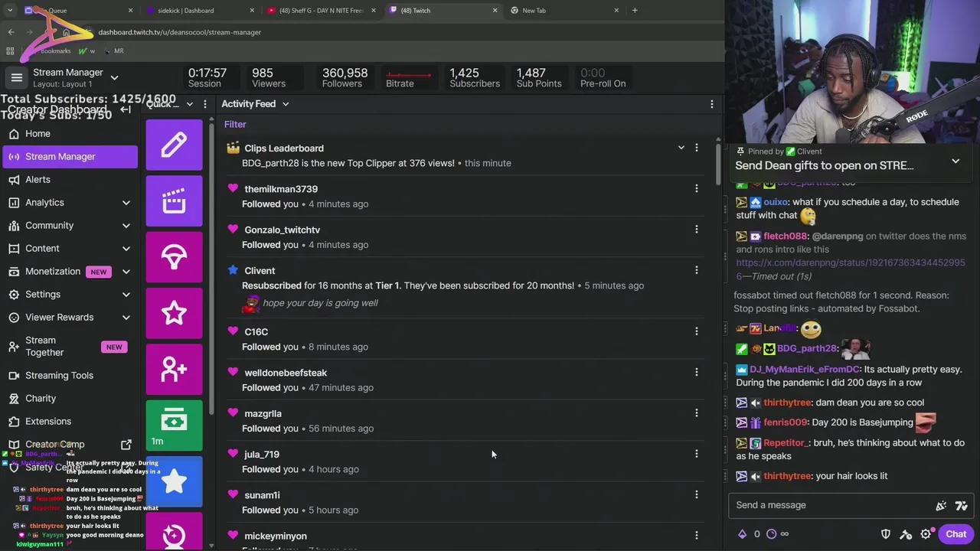
Task: Open the chat settings gear
Action: (926, 534)
